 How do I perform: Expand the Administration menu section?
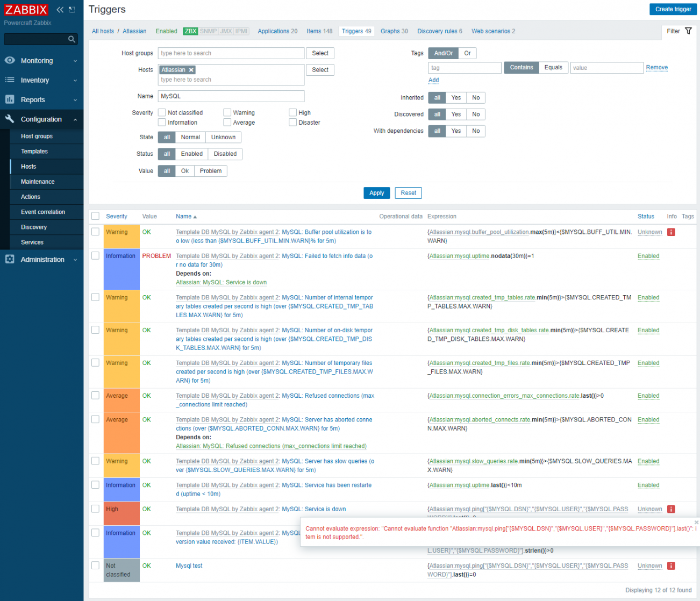tap(41, 260)
